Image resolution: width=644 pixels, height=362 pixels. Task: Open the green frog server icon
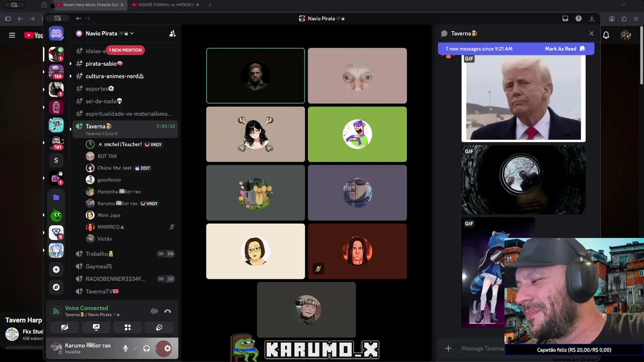click(x=56, y=216)
